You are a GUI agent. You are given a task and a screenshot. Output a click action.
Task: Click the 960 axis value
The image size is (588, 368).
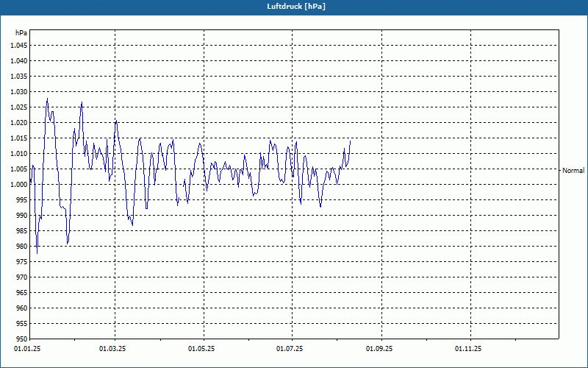click(x=22, y=308)
